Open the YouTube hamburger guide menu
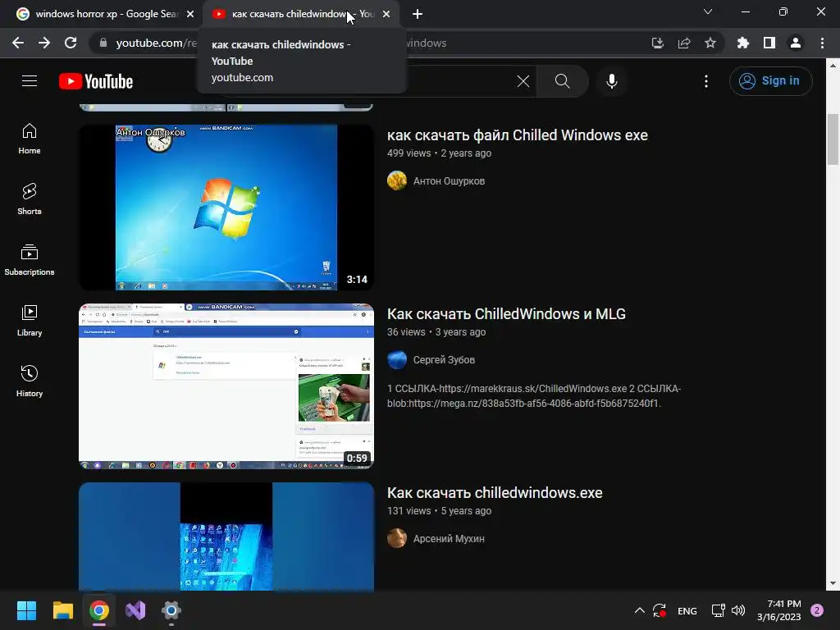 pos(30,81)
